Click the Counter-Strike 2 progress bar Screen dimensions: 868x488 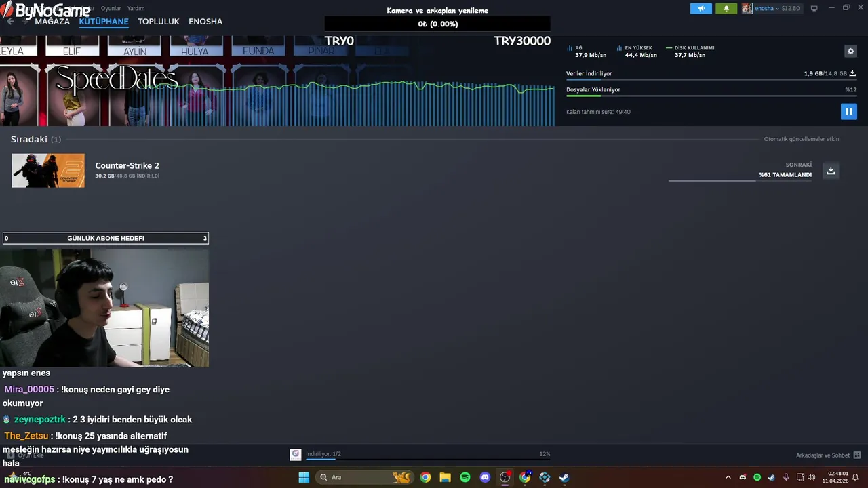pyautogui.click(x=740, y=180)
